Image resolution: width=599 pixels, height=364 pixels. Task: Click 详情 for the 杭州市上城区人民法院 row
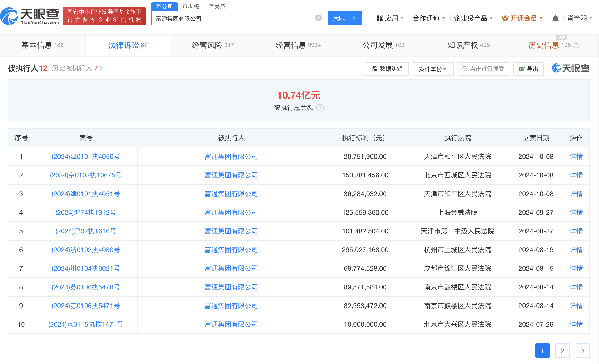click(576, 250)
